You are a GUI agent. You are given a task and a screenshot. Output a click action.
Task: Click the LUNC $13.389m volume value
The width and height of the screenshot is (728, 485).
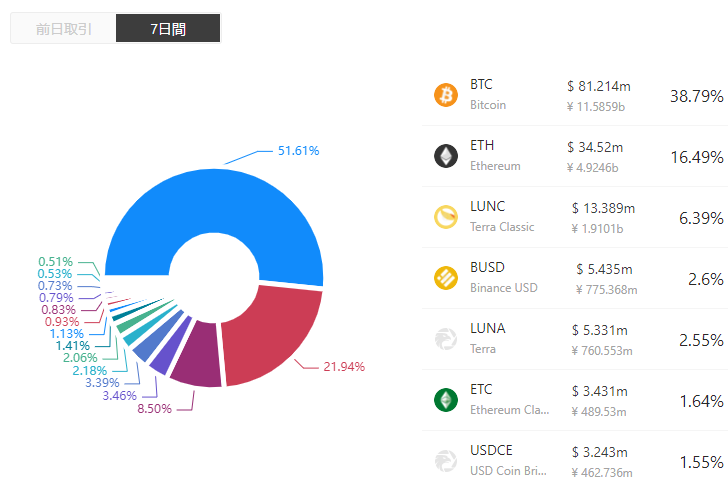click(x=603, y=208)
